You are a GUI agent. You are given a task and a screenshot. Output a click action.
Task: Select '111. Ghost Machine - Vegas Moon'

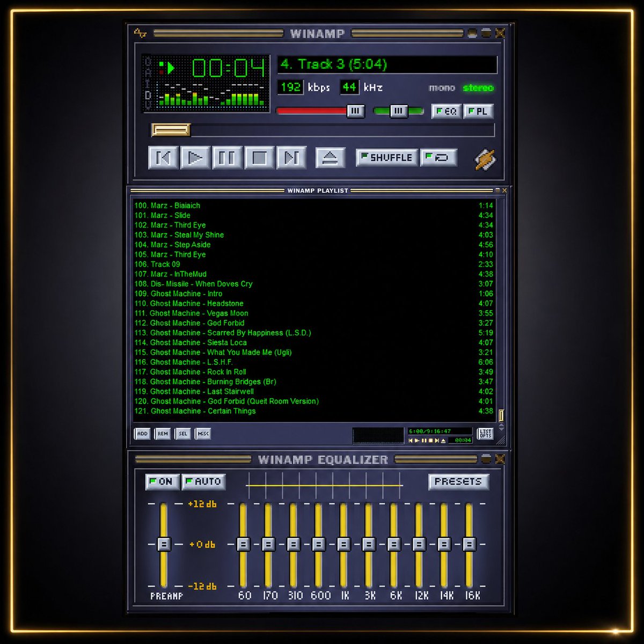coord(313,313)
